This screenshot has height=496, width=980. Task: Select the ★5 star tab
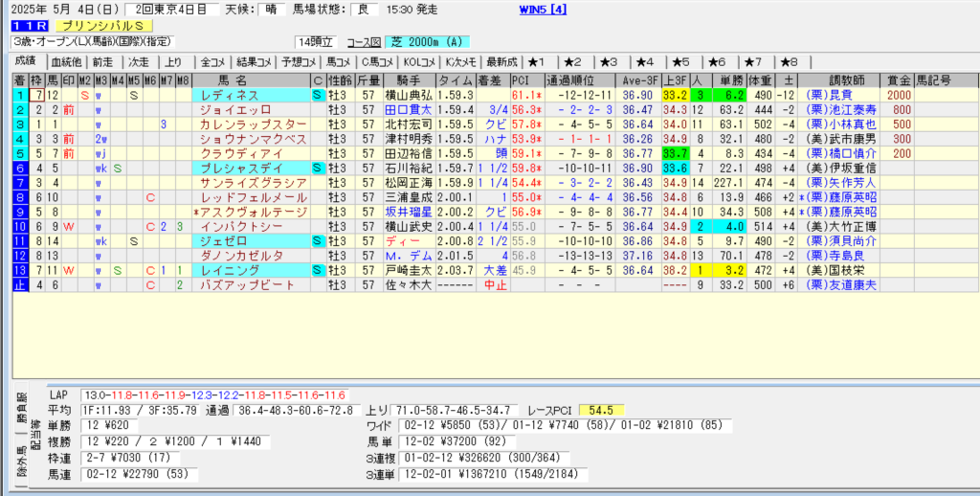pyautogui.click(x=680, y=61)
